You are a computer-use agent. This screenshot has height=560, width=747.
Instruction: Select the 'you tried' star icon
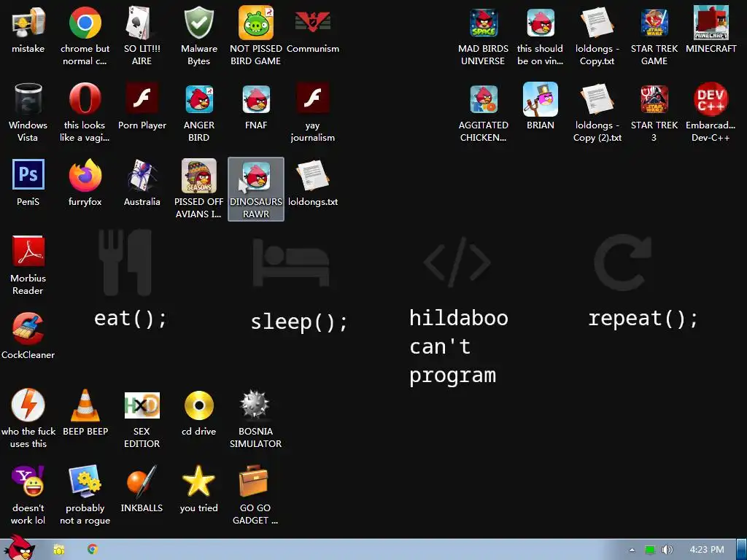pyautogui.click(x=198, y=481)
